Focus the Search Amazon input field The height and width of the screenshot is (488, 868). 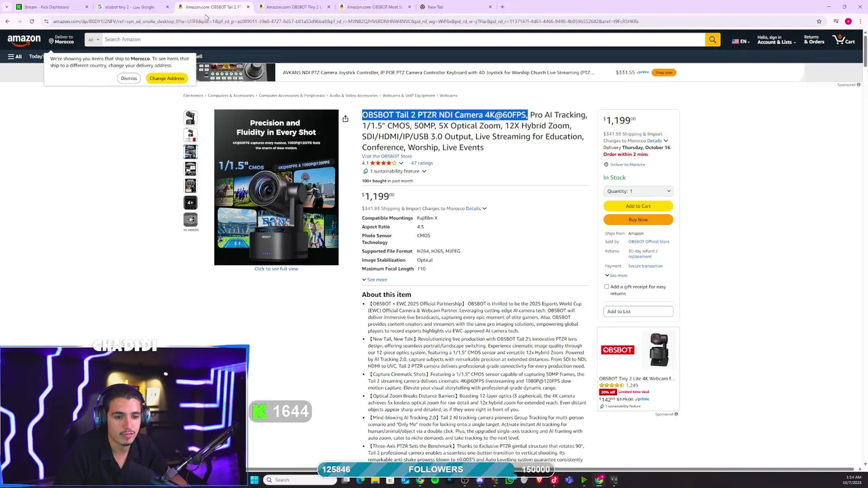pyautogui.click(x=403, y=39)
